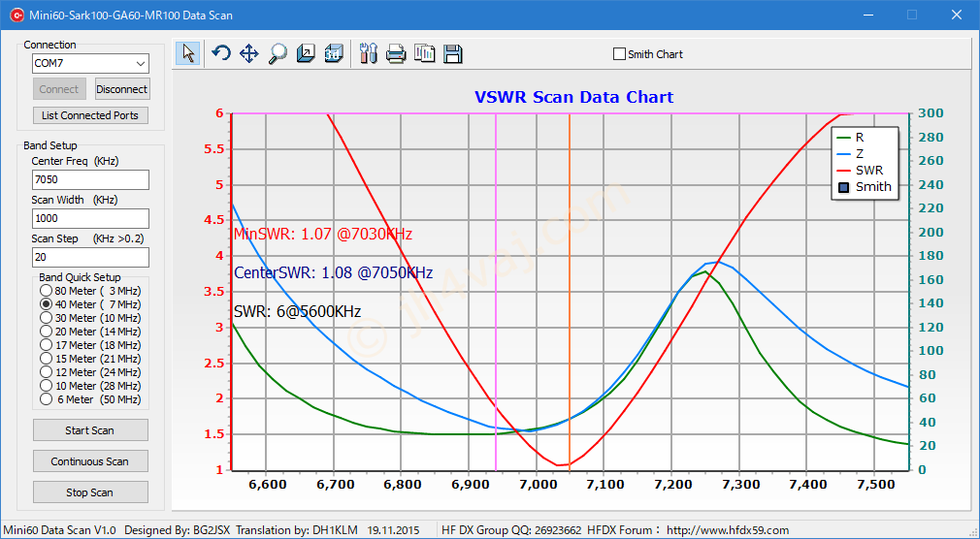
Task: Select the normal pointer arrow tool
Action: [188, 53]
